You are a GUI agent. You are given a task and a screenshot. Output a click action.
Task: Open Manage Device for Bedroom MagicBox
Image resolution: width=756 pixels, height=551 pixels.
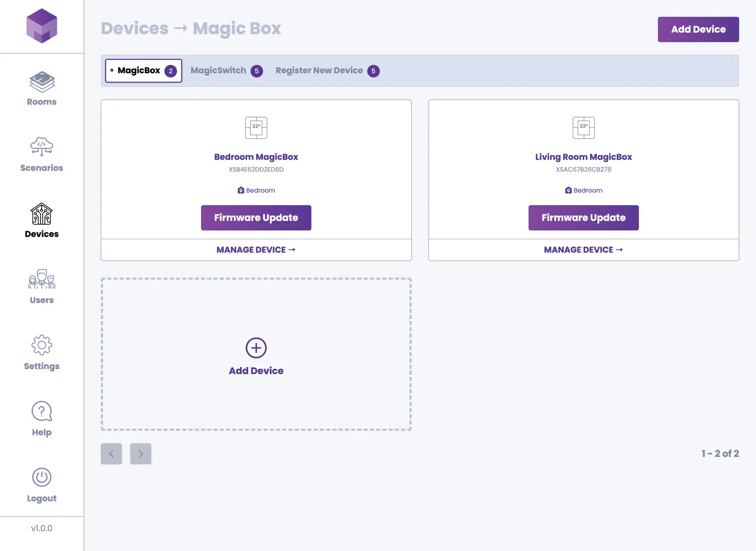click(x=256, y=250)
